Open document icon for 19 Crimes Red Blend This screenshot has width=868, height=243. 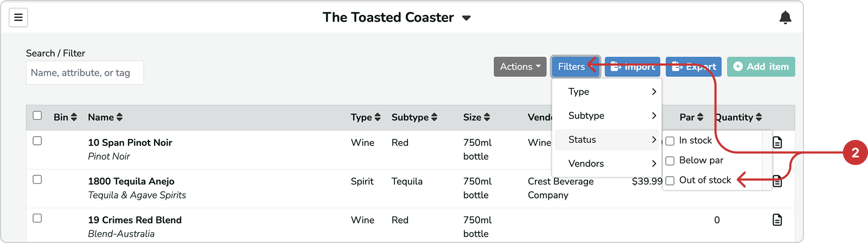[777, 220]
